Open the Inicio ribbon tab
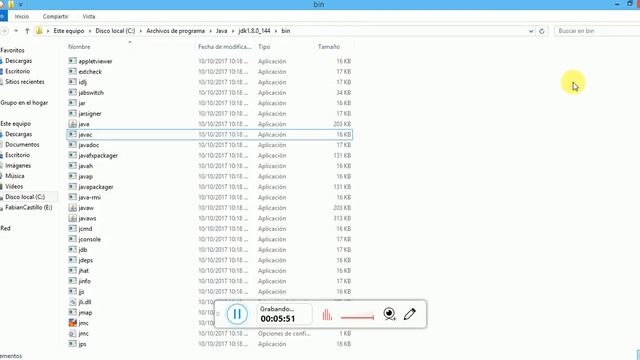Viewport: 640px width, 360px height. click(22, 16)
